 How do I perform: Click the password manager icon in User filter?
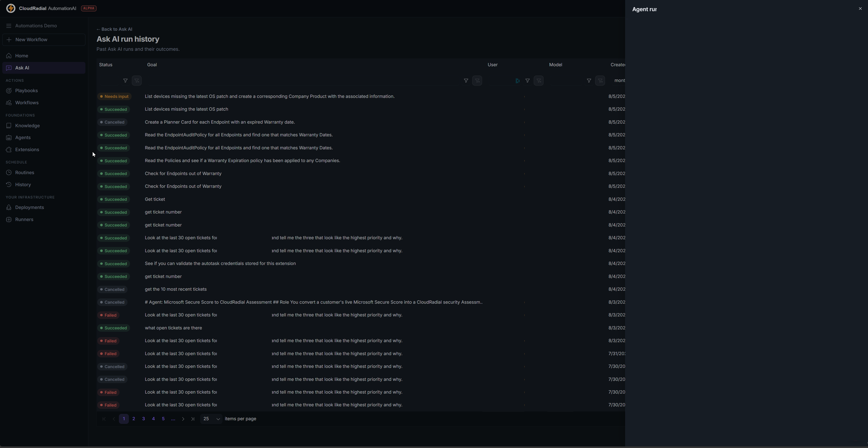click(x=518, y=81)
